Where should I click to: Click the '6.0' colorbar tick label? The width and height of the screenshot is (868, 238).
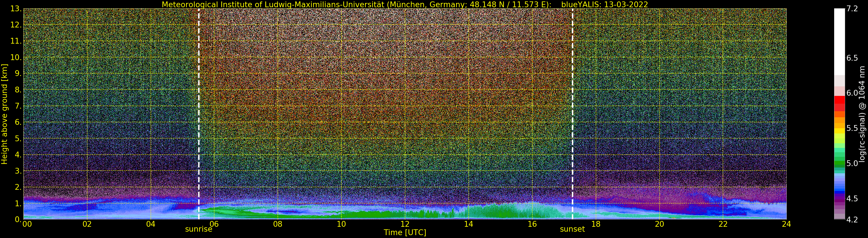pos(852,93)
